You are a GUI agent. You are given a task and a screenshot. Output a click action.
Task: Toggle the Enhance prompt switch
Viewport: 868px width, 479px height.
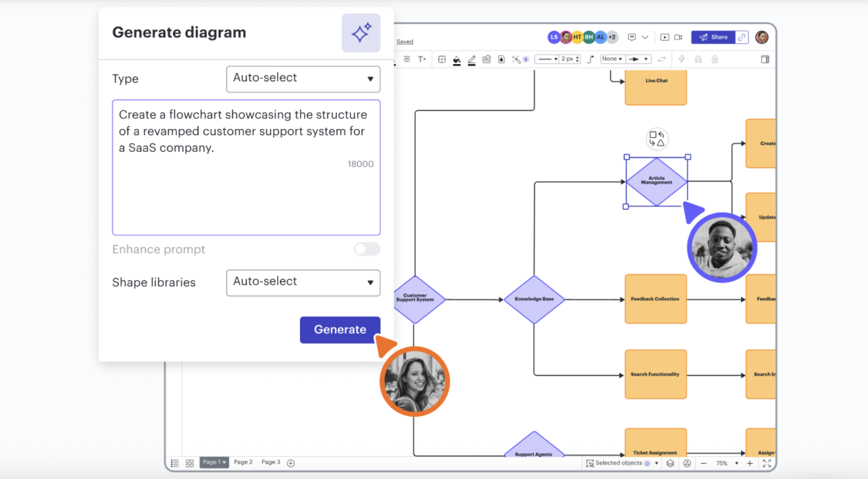367,249
